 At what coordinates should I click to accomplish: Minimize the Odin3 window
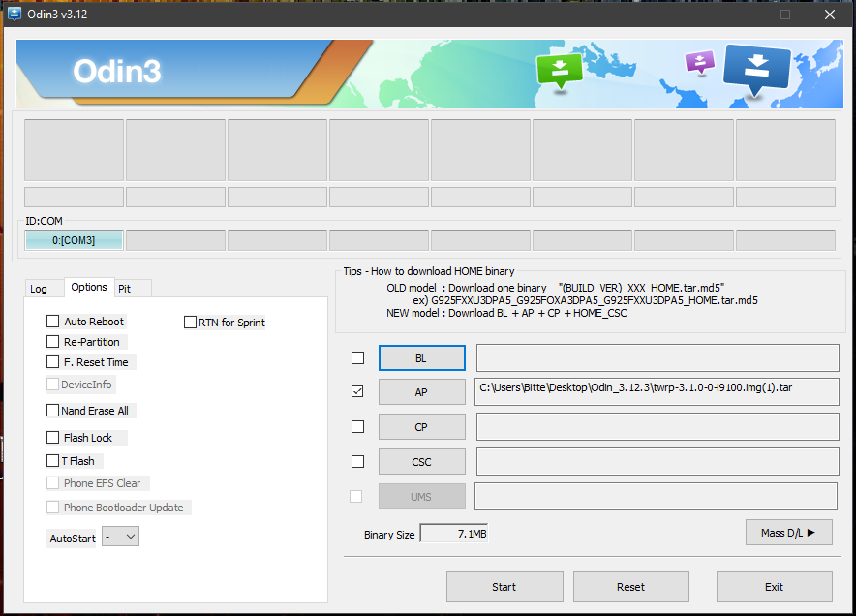pyautogui.click(x=742, y=15)
